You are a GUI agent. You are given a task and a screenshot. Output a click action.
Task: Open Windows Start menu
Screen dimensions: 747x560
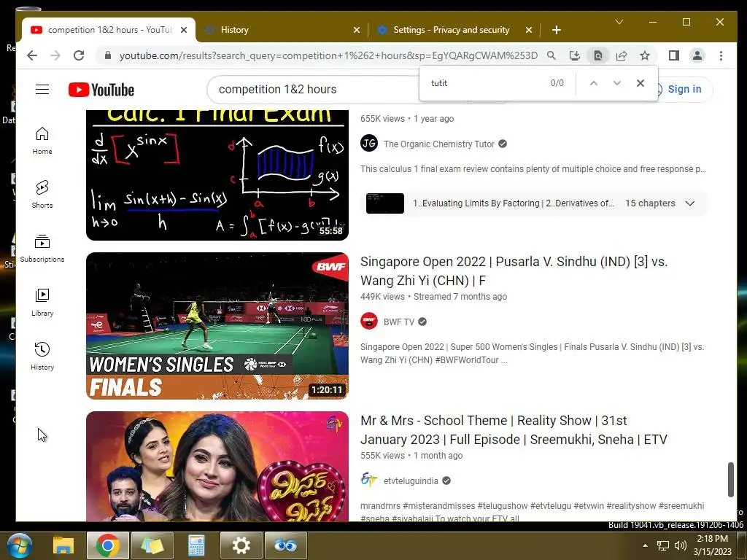point(20,545)
